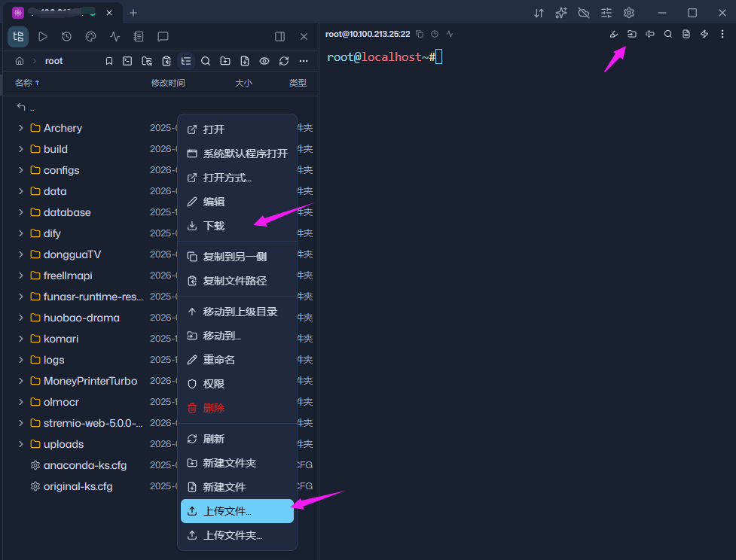Open the theme palette icon

pyautogui.click(x=90, y=37)
